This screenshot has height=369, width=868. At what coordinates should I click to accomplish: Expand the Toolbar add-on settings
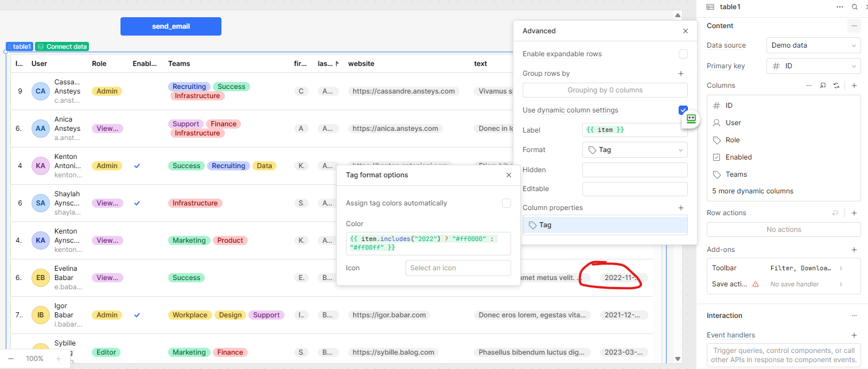[x=841, y=268]
